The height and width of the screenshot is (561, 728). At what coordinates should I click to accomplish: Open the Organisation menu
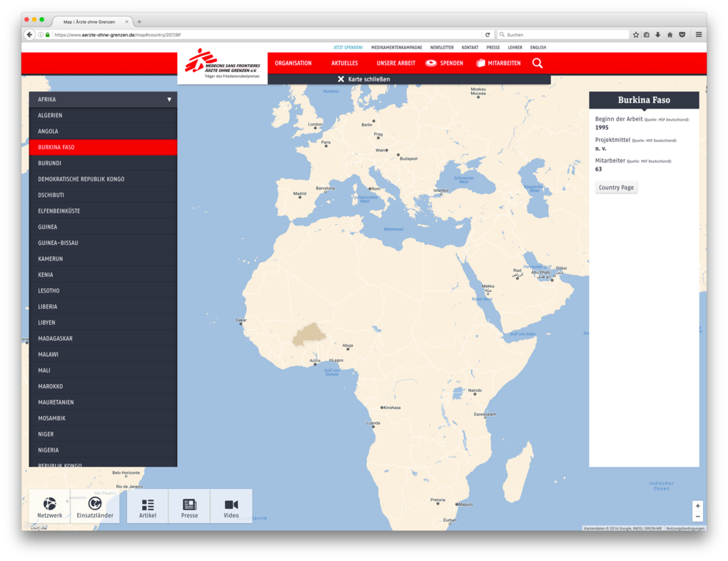(293, 63)
